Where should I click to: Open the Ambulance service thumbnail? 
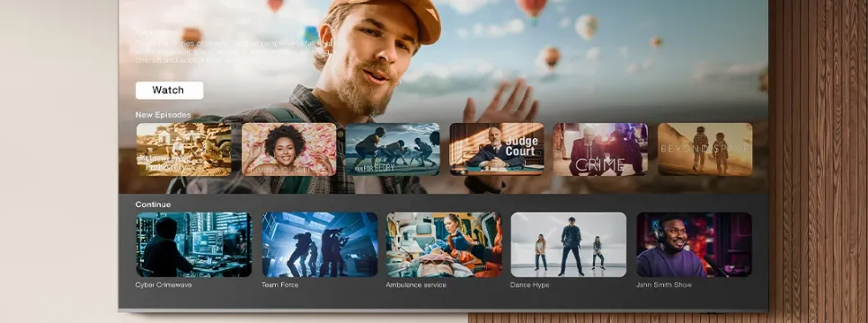click(444, 244)
